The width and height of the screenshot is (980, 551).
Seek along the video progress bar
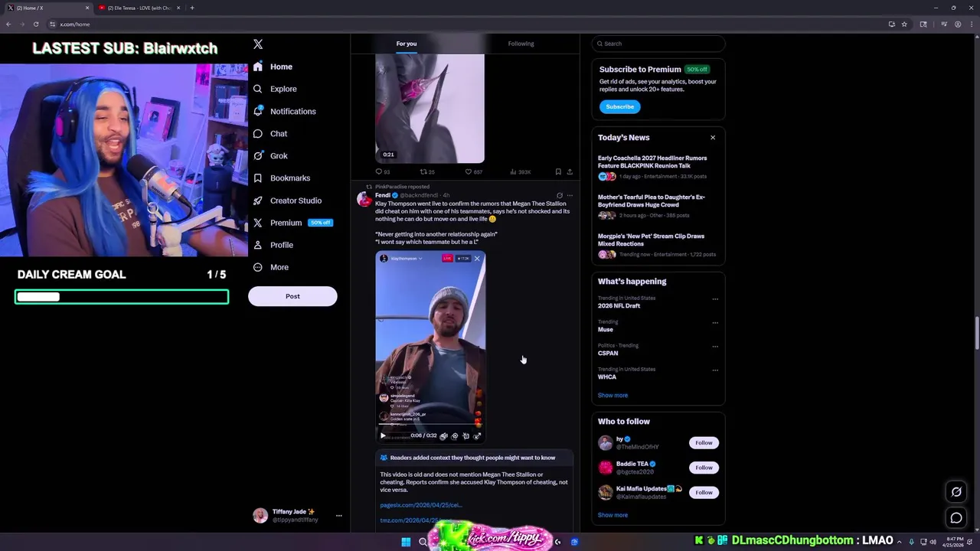point(430,425)
